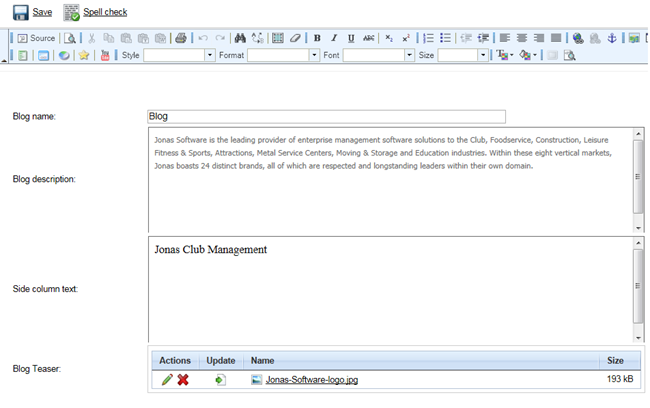Click the blue Insert form icon
Viewport: 650px width, 408px height.
point(44,55)
